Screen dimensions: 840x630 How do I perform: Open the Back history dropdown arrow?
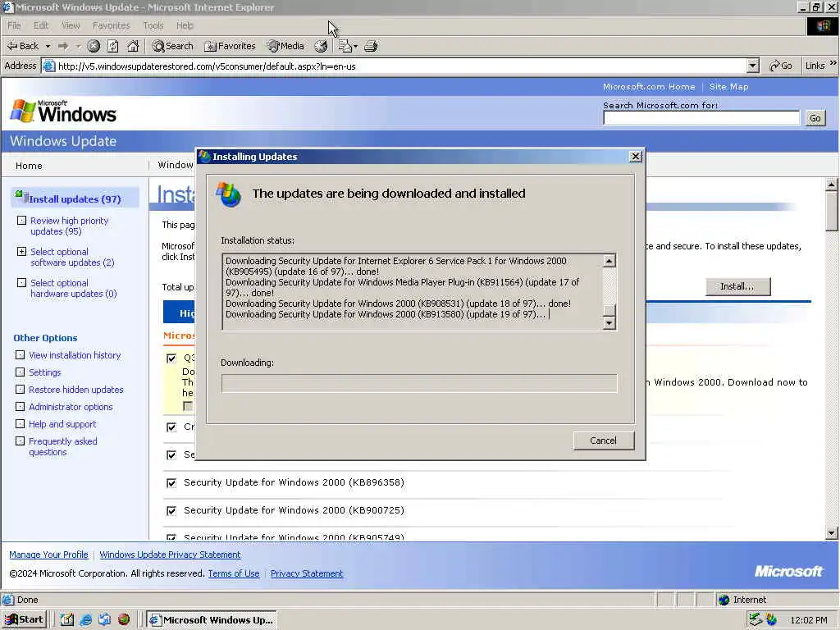(48, 46)
